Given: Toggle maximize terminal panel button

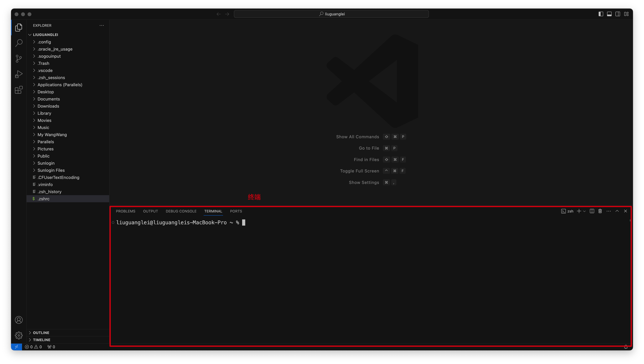Looking at the screenshot, I should 617,211.
